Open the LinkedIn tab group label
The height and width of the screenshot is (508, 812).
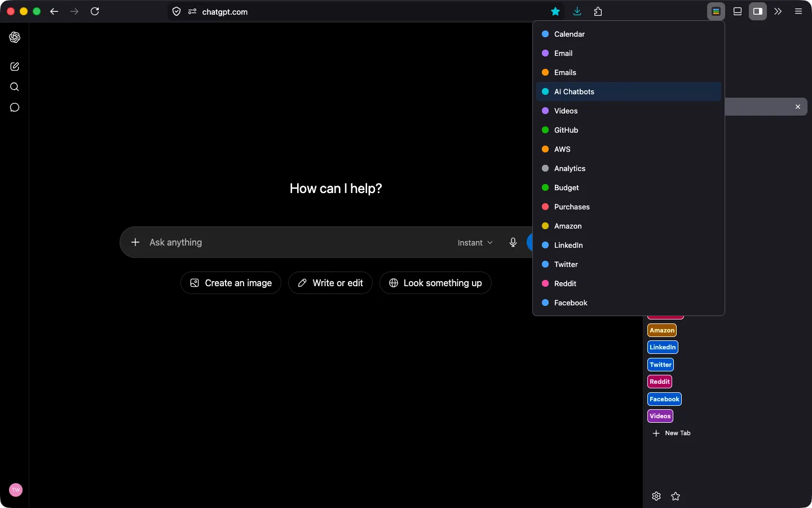[663, 347]
